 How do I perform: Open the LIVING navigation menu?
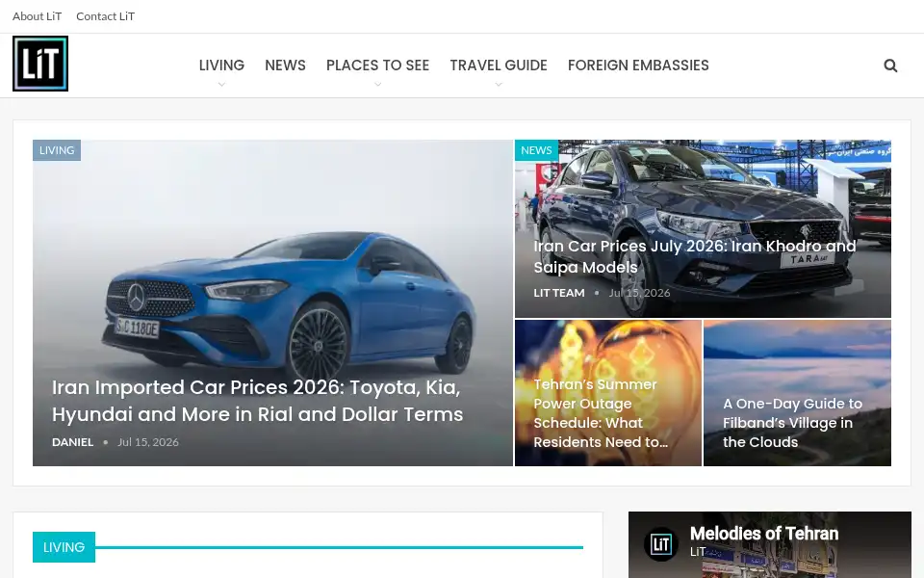221,66
